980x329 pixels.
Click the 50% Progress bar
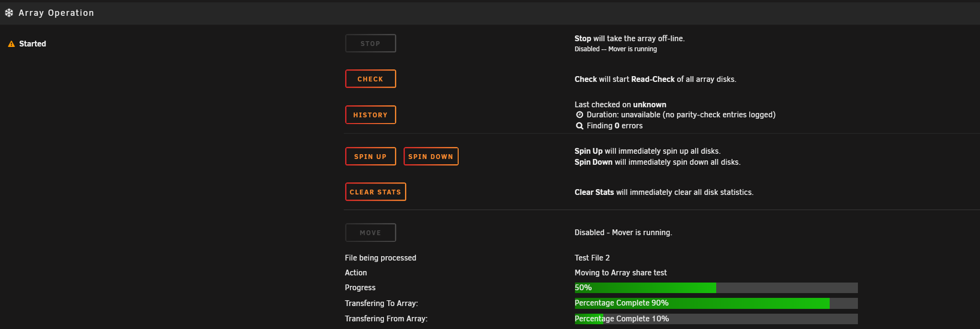click(716, 288)
